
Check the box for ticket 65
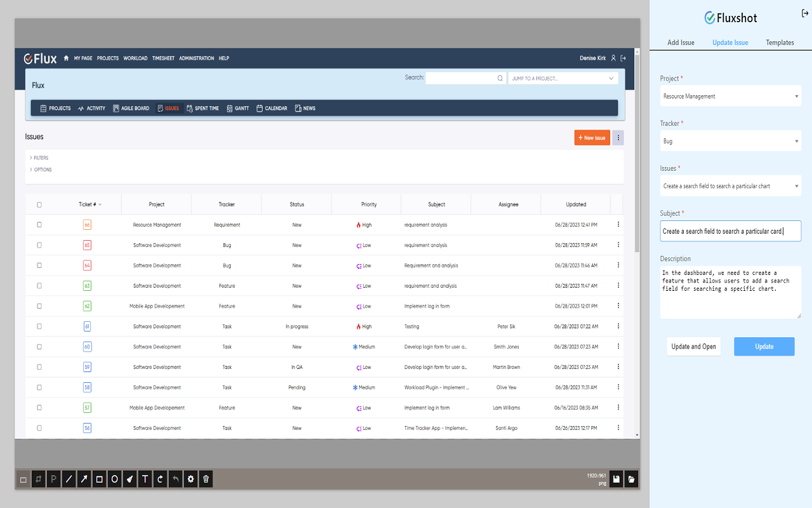coord(39,245)
